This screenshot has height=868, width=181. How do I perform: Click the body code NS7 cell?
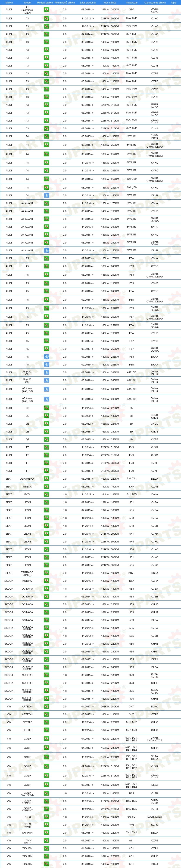click(x=131, y=581)
